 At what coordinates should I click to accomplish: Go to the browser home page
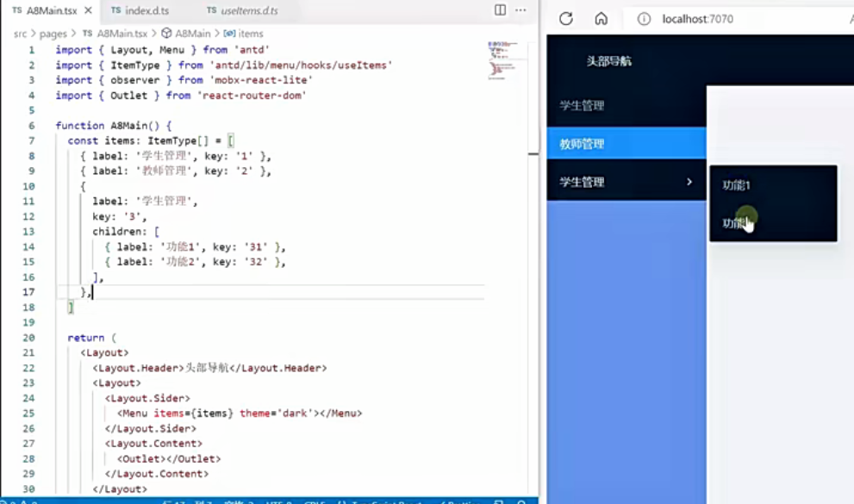pos(601,18)
